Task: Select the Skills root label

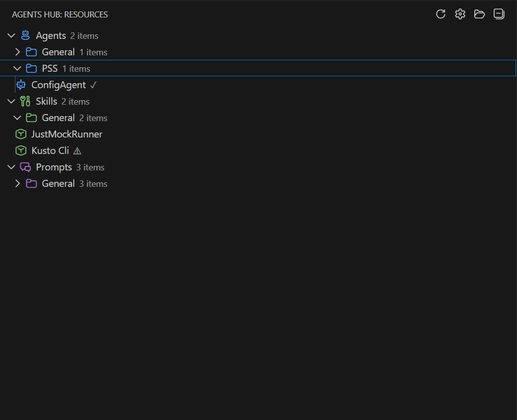Action: [x=46, y=101]
